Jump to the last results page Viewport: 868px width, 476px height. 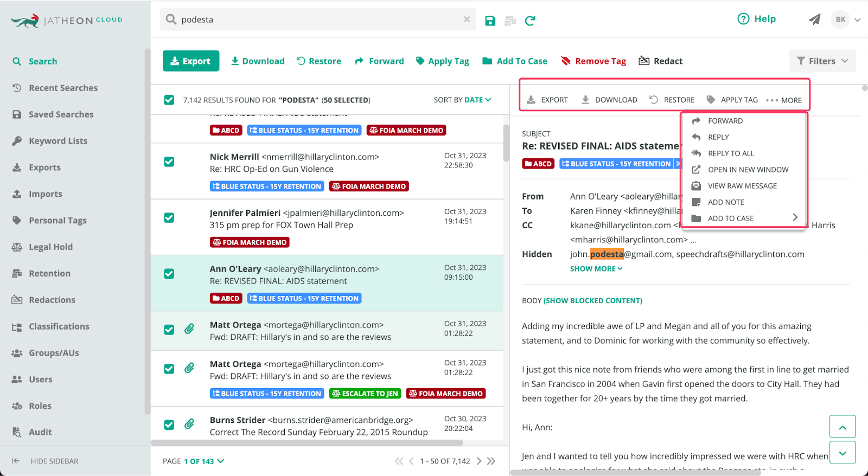[491, 461]
